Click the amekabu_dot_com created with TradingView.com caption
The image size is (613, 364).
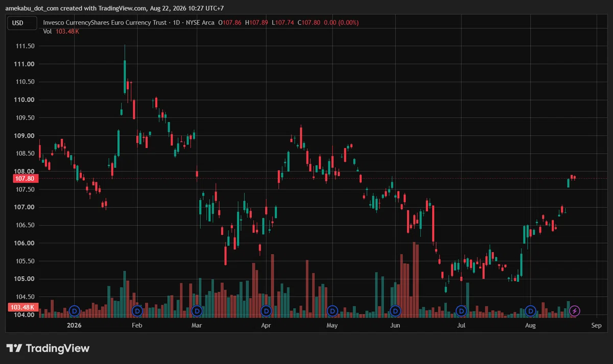pos(114,8)
